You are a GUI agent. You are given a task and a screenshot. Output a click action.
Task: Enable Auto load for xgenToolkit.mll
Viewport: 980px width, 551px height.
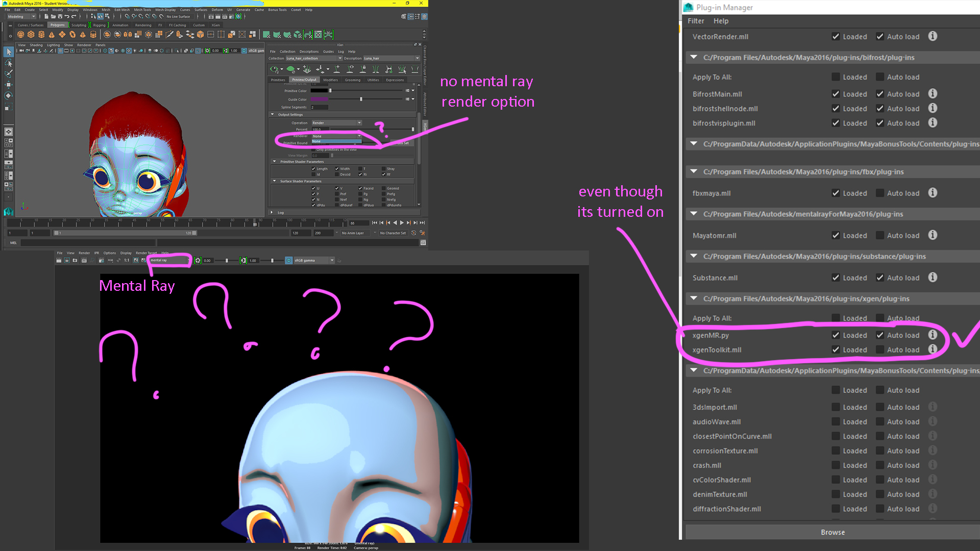click(x=880, y=349)
